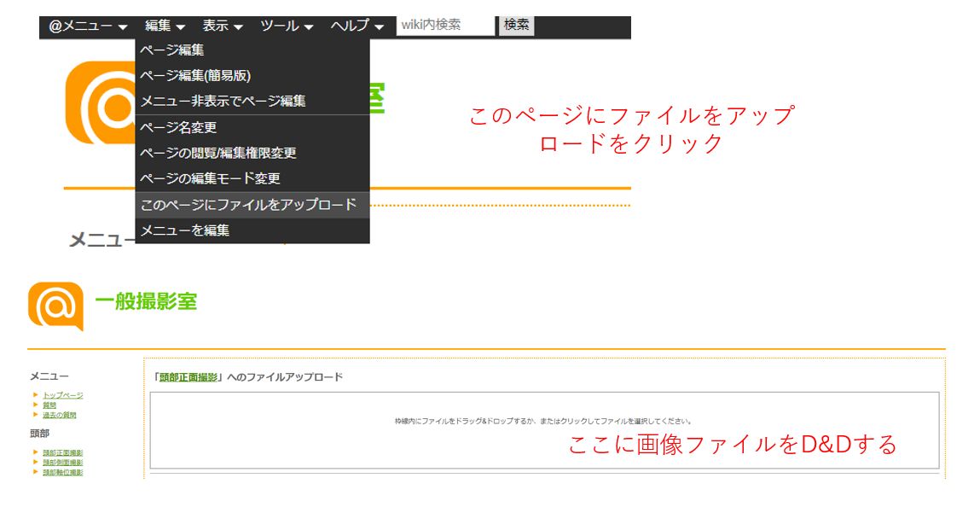Screen dimensions: 980x507
Task: Expand the ヘルプ menu
Action: pyautogui.click(x=357, y=26)
